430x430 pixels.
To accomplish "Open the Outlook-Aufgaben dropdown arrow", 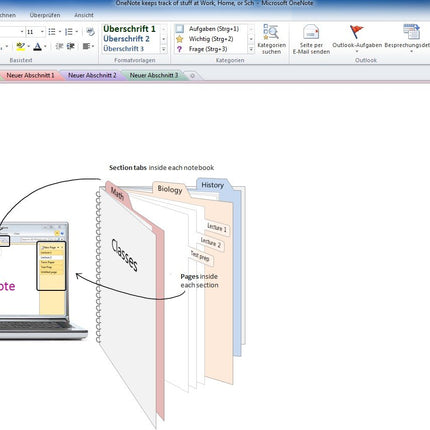I will [357, 52].
